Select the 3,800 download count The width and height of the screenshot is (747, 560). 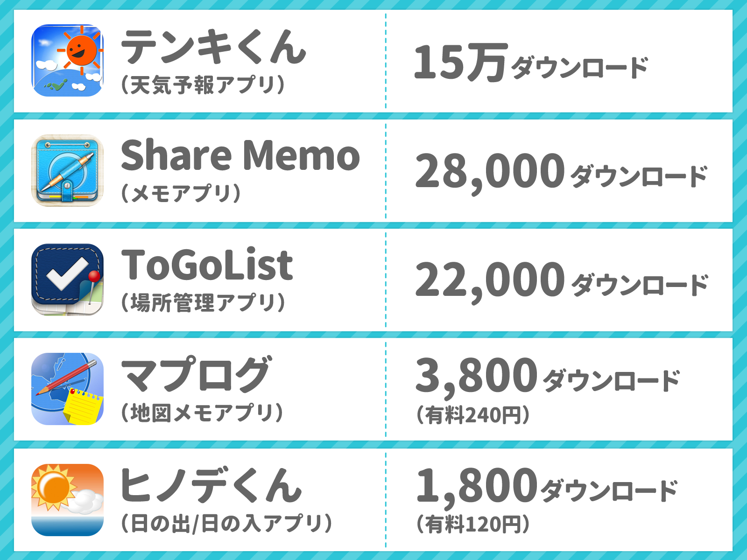tap(476, 376)
